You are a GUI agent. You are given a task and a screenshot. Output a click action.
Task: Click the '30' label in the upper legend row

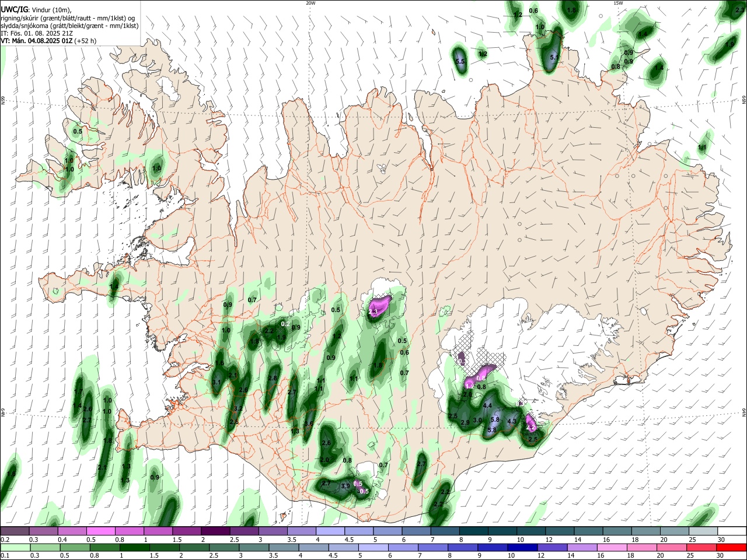click(x=721, y=540)
